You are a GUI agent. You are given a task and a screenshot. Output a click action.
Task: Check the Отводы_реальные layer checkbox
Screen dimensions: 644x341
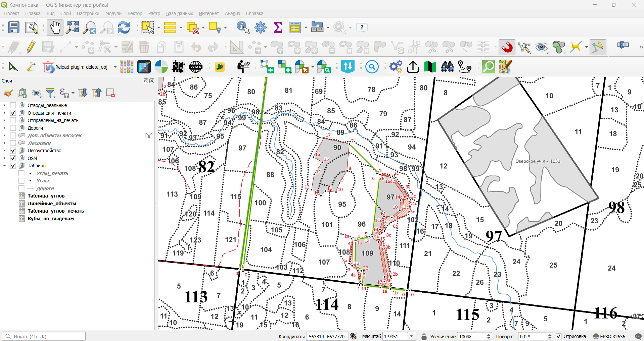(13, 105)
